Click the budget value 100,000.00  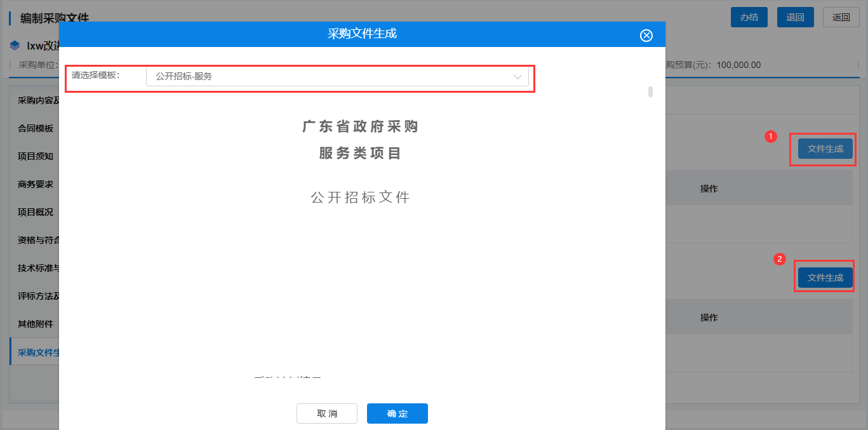[x=738, y=65]
